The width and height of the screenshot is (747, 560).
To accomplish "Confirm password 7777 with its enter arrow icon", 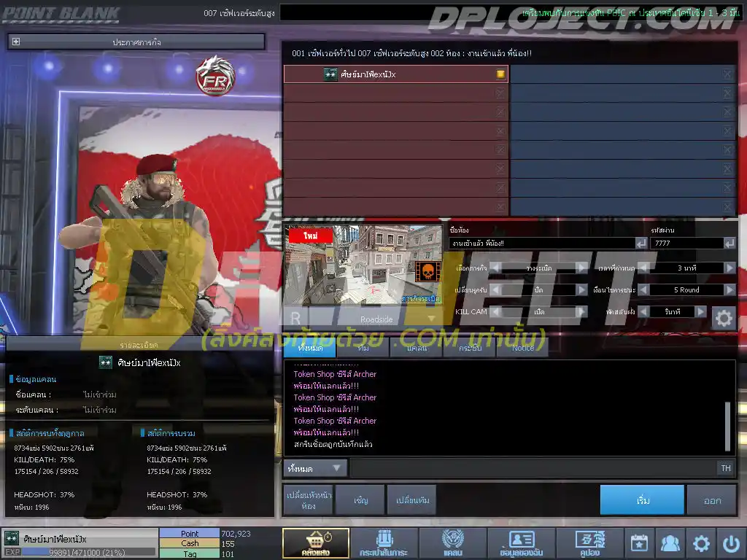I will (729, 244).
